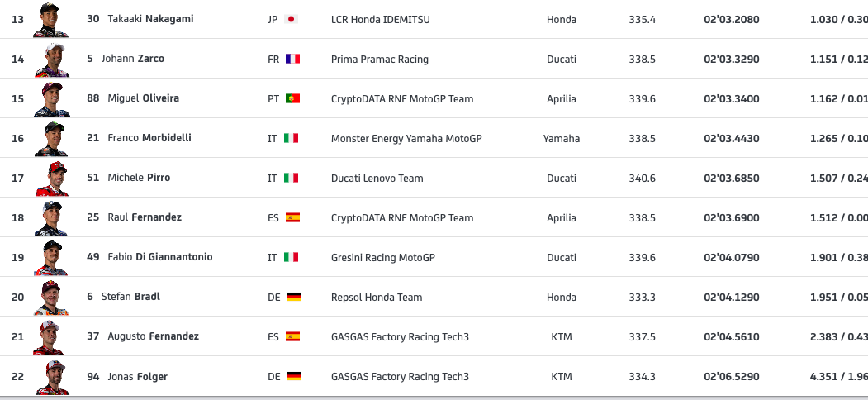Select Fabio Di Giannantonio name

160,257
